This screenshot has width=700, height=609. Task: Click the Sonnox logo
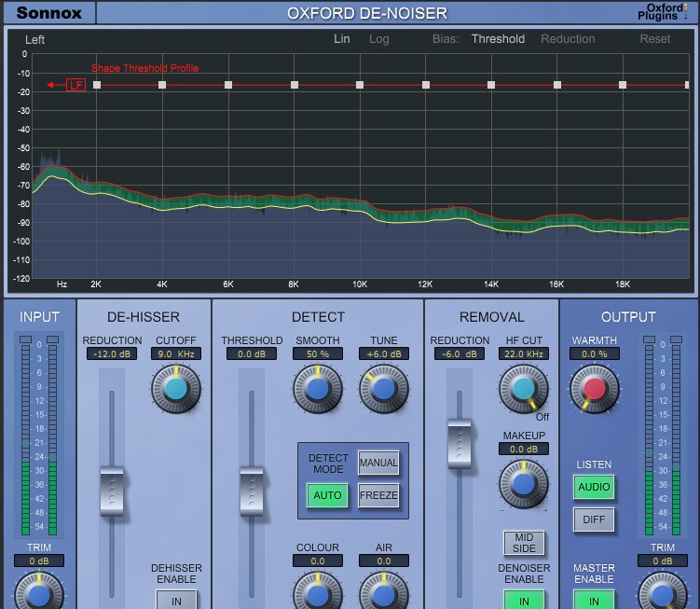[x=49, y=12]
